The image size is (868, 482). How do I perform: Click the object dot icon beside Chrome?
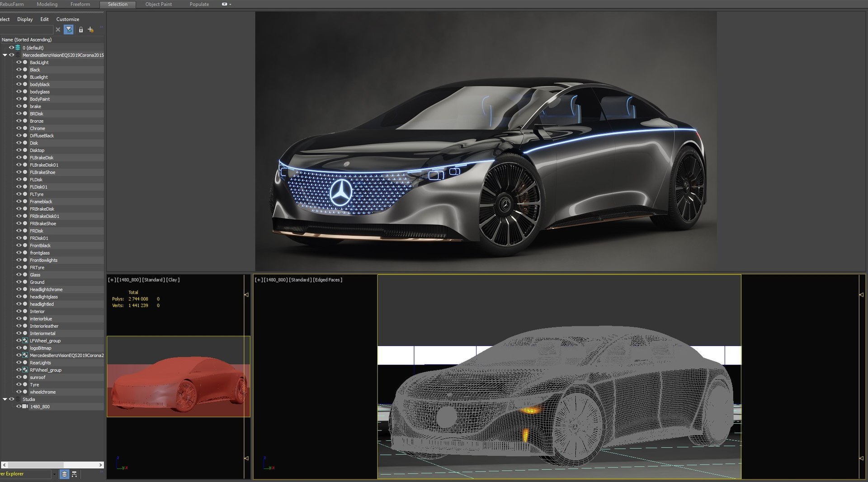25,128
